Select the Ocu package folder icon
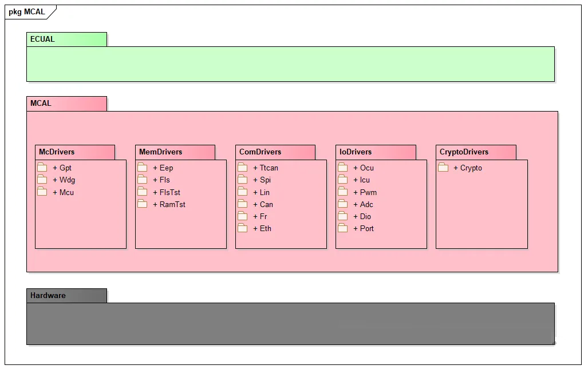 coord(343,168)
